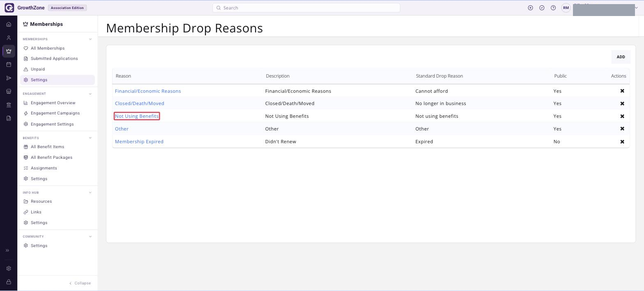Open the Financial/Economic Reasons link
This screenshot has height=291, width=644.
[x=148, y=91]
